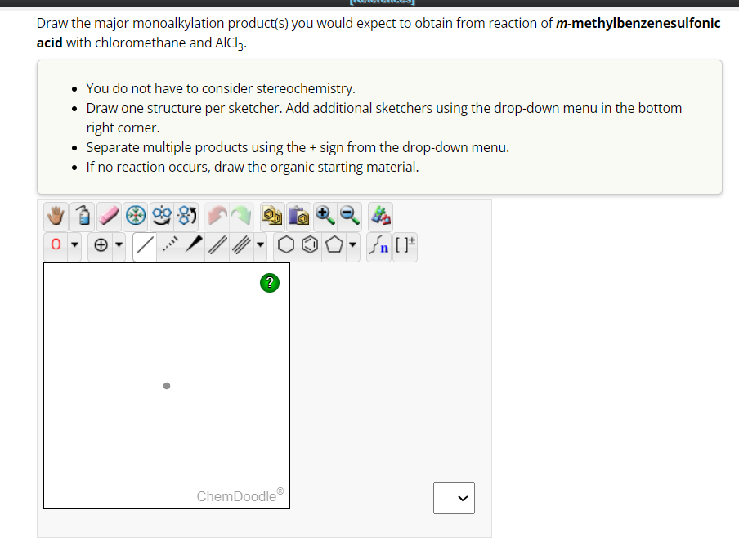Expand the ring template dropdown arrow

pyautogui.click(x=352, y=245)
